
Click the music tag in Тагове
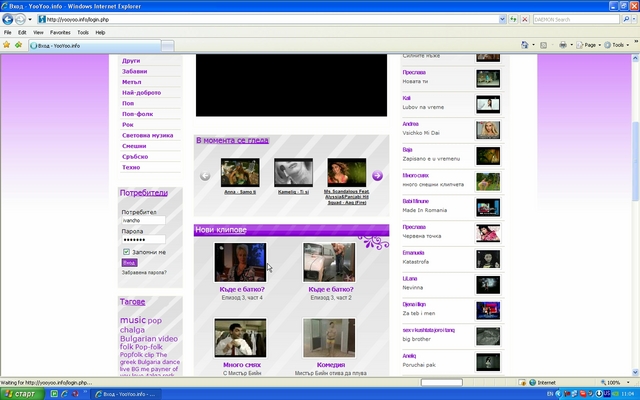pos(133,320)
